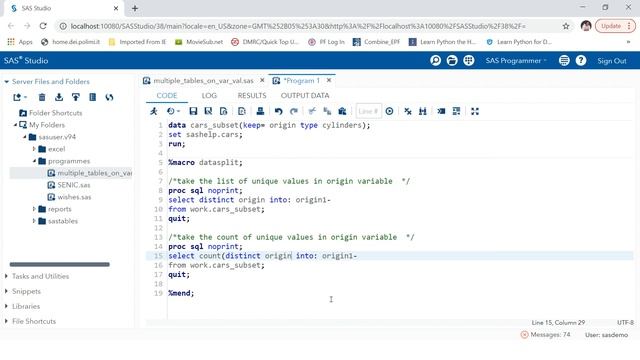Switch to the RESULTS tab
This screenshot has height=360, width=640.
tap(252, 96)
